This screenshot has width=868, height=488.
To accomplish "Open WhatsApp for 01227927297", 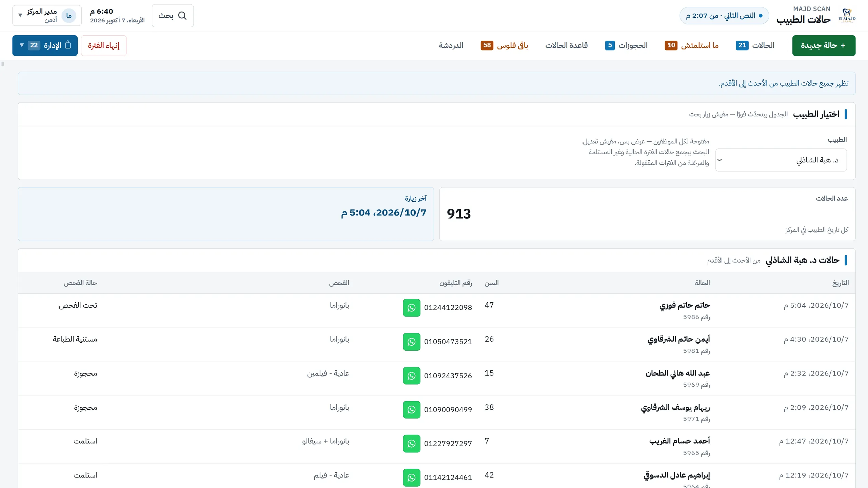I will [411, 444].
